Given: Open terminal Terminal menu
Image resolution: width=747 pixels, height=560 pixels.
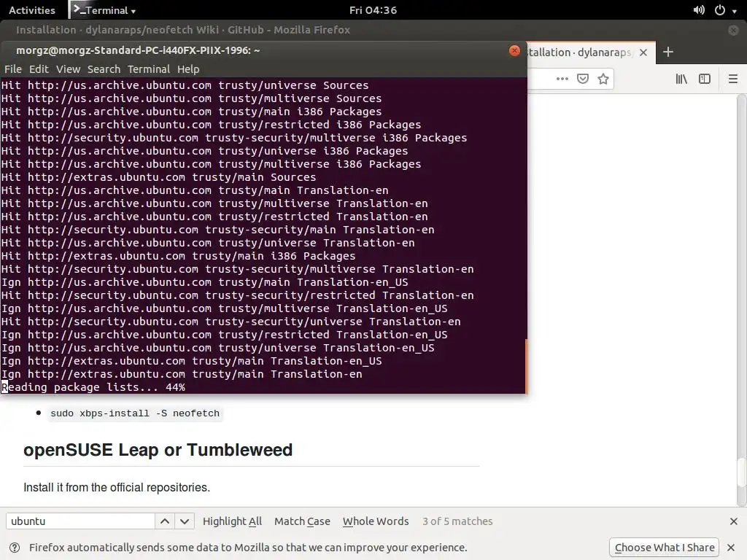Looking at the screenshot, I should tap(149, 69).
